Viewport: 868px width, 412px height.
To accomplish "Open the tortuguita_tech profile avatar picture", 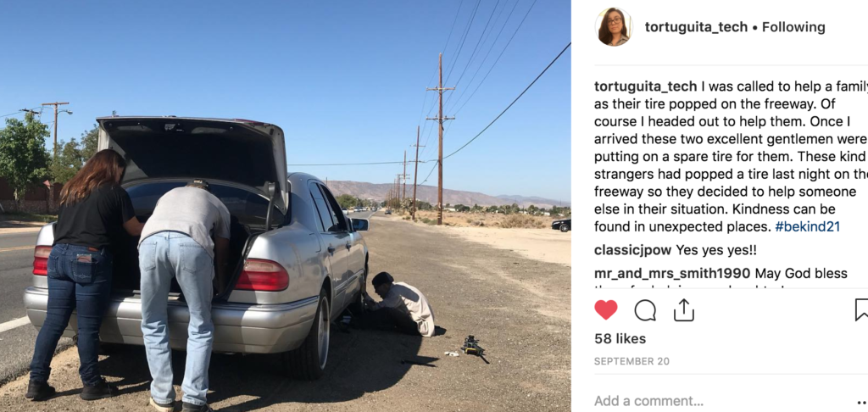I will coord(614,26).
